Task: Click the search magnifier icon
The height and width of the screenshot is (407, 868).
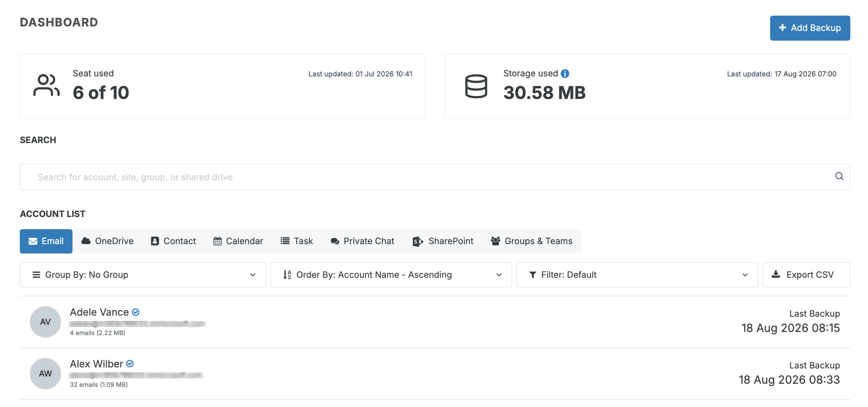Action: [839, 176]
